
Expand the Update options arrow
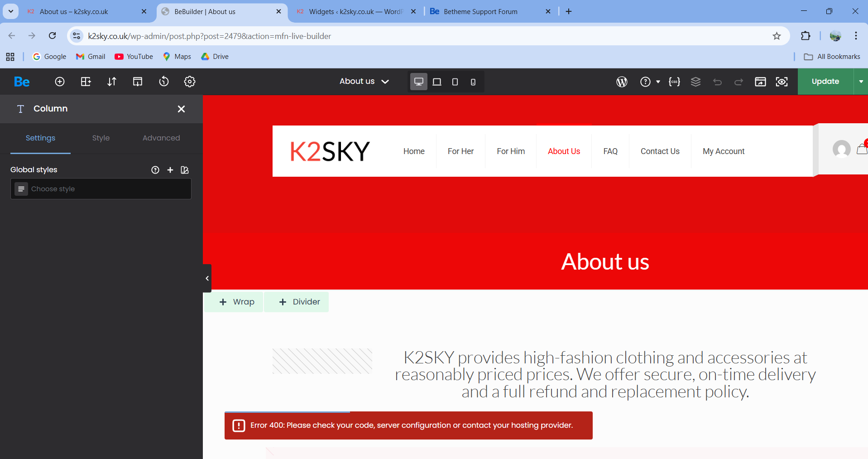coord(861,82)
